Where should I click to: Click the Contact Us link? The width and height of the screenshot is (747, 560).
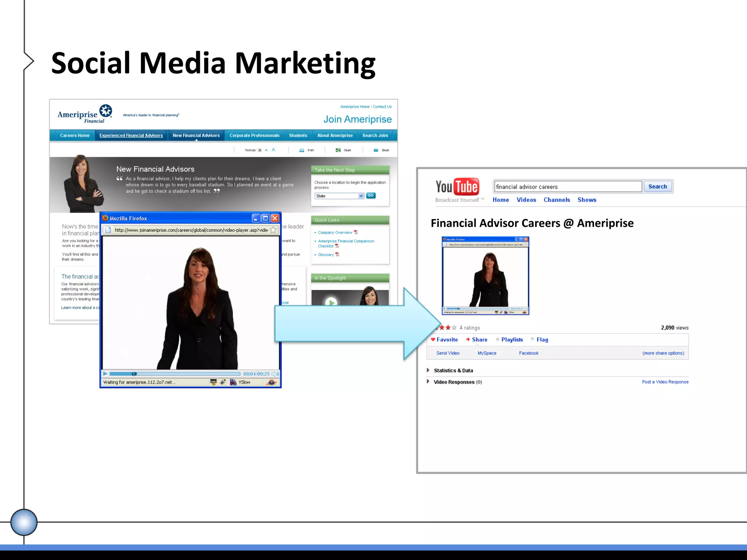382,107
